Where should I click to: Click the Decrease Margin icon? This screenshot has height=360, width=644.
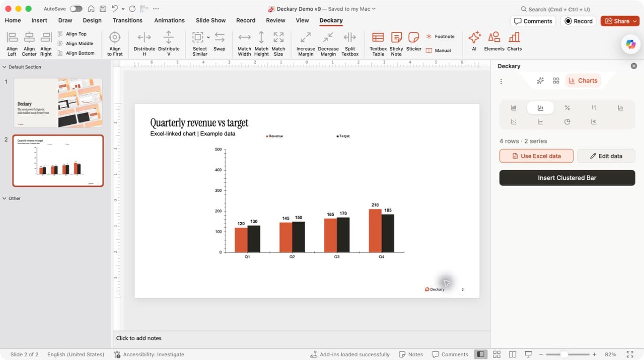click(328, 37)
